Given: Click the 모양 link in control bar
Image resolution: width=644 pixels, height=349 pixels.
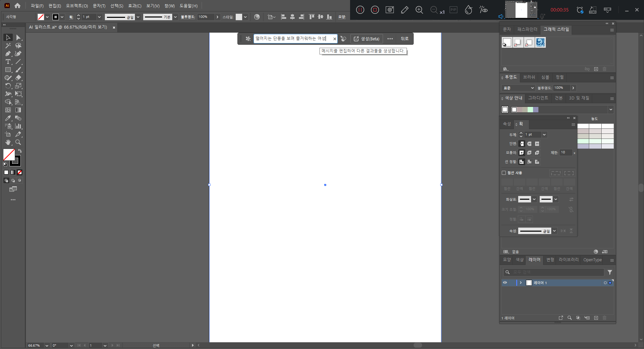Looking at the screenshot, I should point(342,17).
